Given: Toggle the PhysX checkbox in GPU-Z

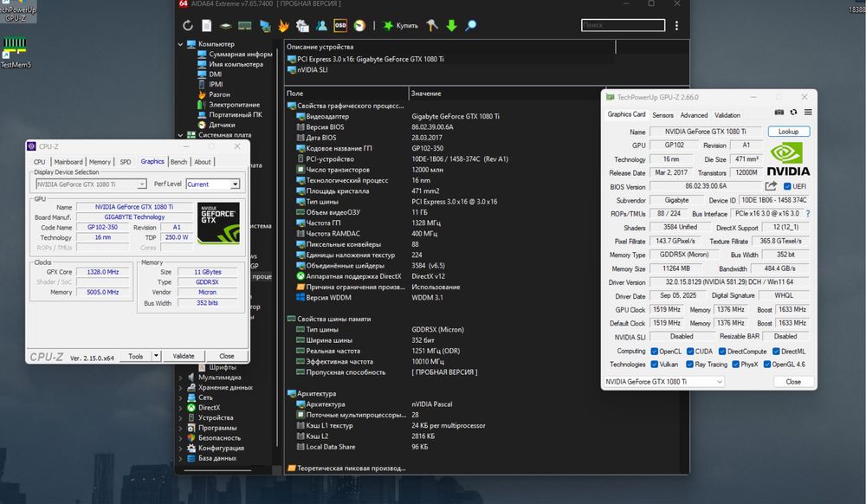Looking at the screenshot, I should [x=735, y=365].
